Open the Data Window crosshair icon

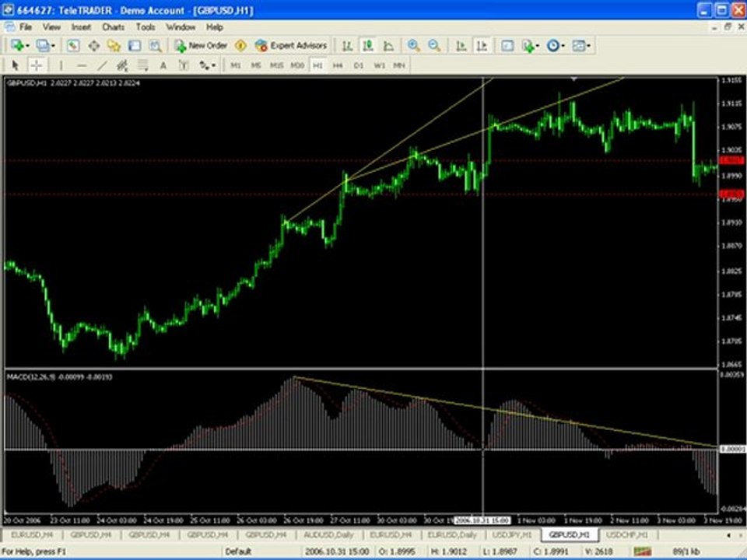point(93,46)
